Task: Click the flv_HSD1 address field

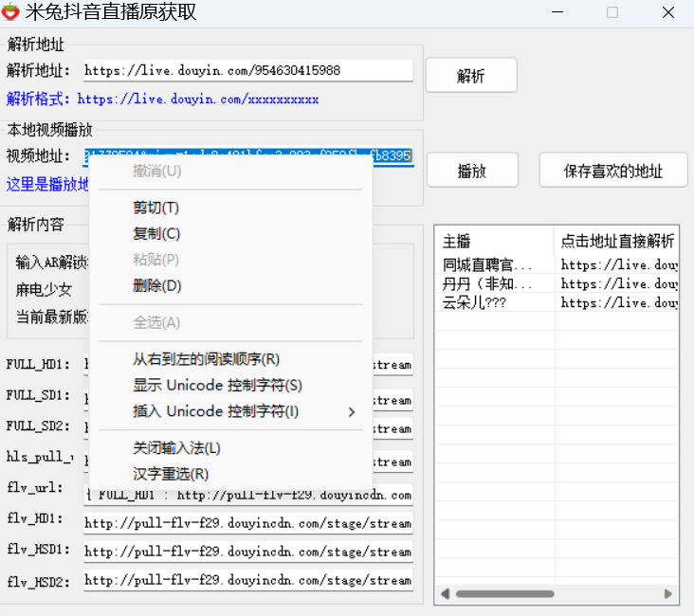Action: (248, 552)
